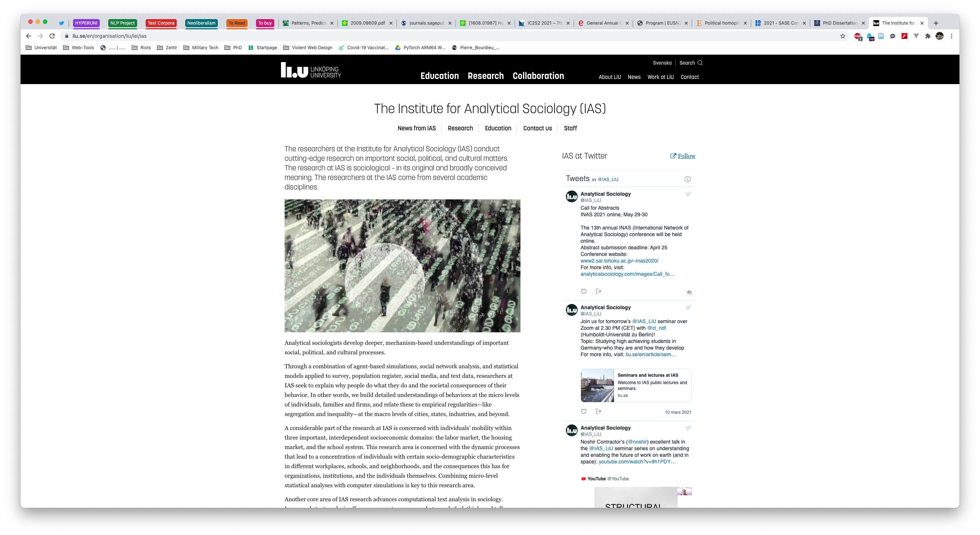
Task: Click the pinned Twitter tab icon
Action: click(x=61, y=23)
